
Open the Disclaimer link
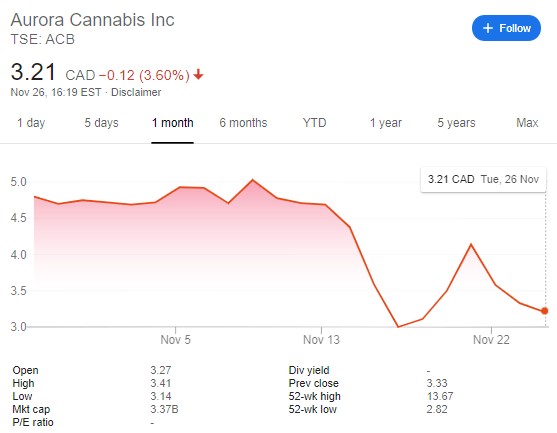(x=136, y=92)
